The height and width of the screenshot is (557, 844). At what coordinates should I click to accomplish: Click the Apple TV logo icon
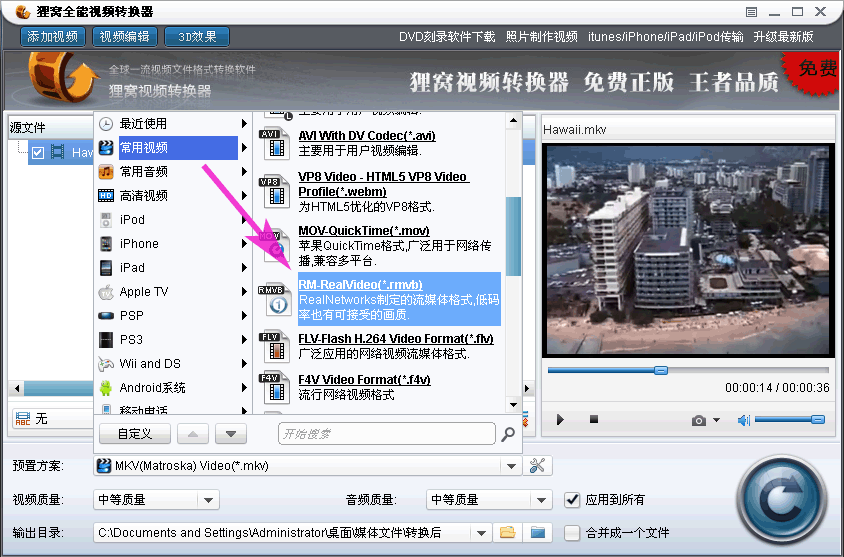(106, 292)
